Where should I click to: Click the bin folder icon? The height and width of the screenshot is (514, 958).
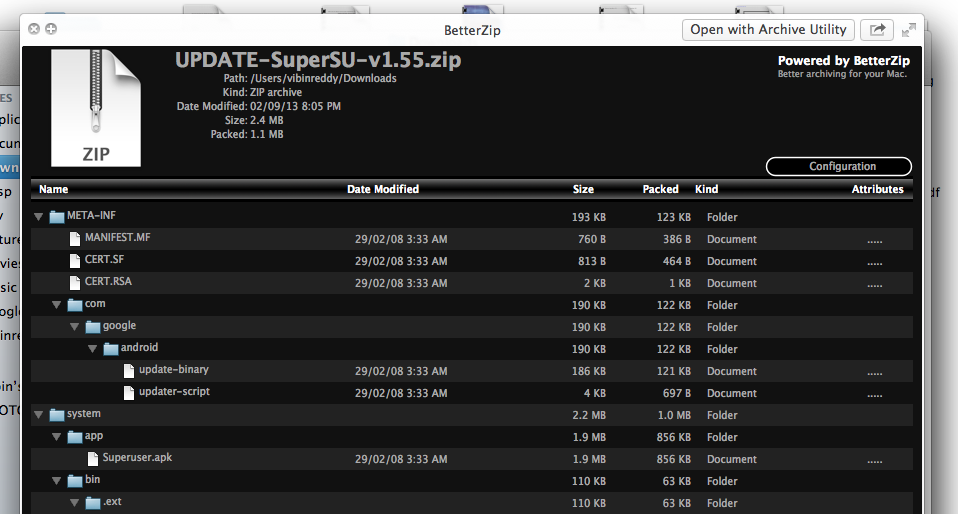point(75,480)
